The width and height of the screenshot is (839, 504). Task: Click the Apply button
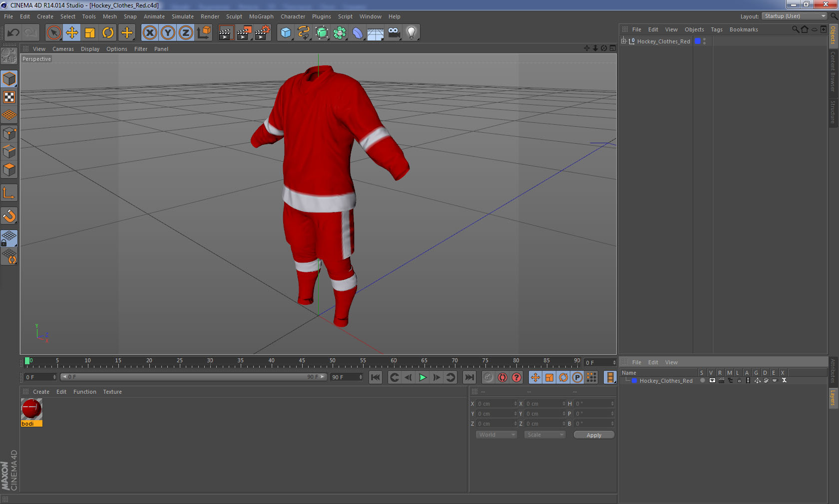click(594, 435)
